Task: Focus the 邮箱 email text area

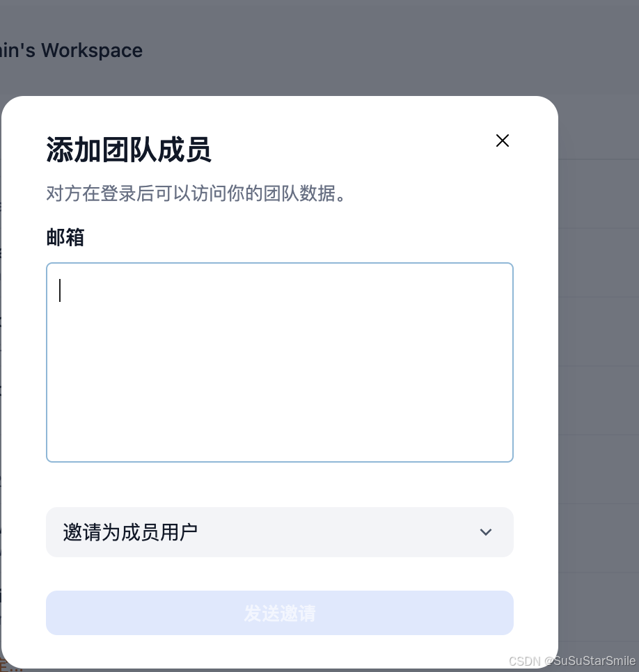Action: pyautogui.click(x=280, y=362)
